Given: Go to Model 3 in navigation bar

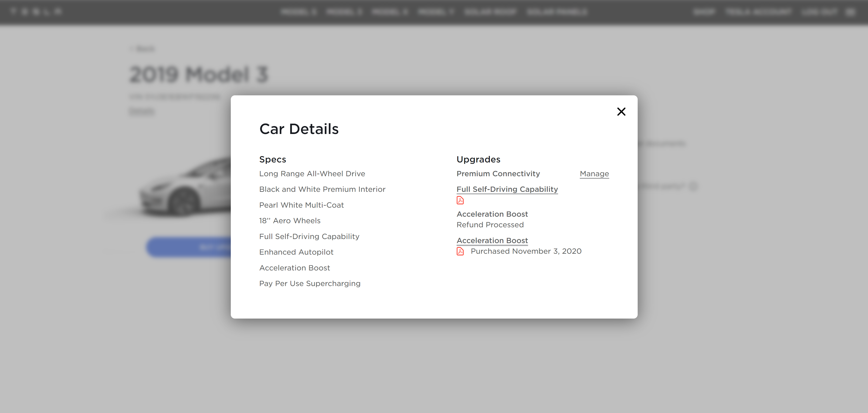Looking at the screenshot, I should coord(344,12).
